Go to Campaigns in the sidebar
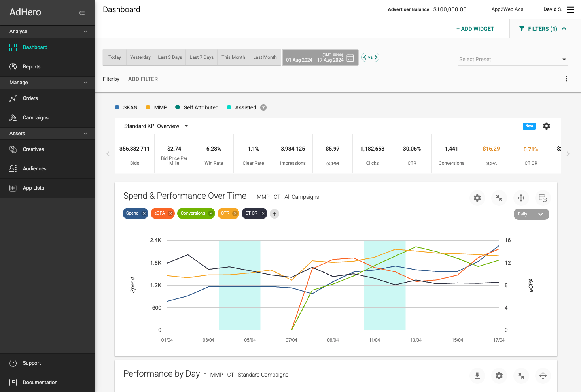 [36, 118]
